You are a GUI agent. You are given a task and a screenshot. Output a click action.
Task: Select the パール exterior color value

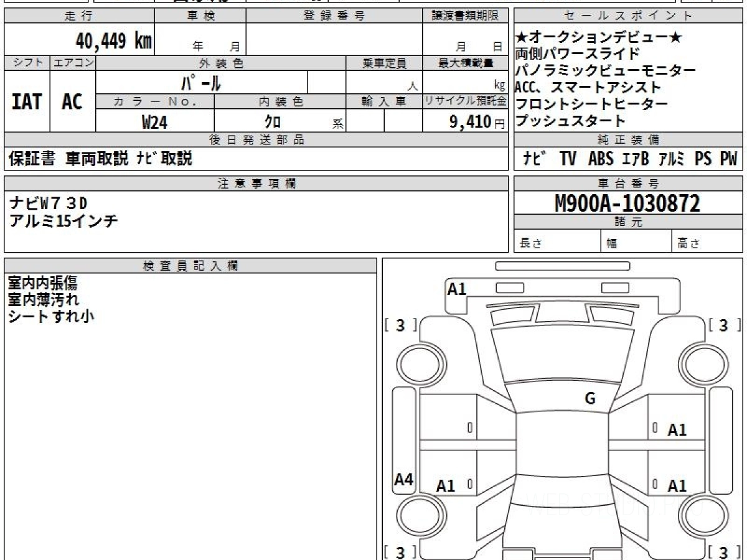coord(201,82)
